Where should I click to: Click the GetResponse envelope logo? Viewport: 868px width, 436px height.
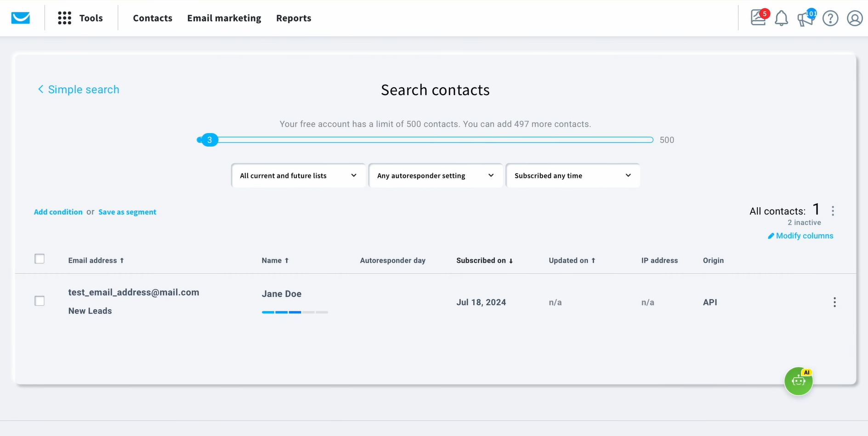coord(21,18)
